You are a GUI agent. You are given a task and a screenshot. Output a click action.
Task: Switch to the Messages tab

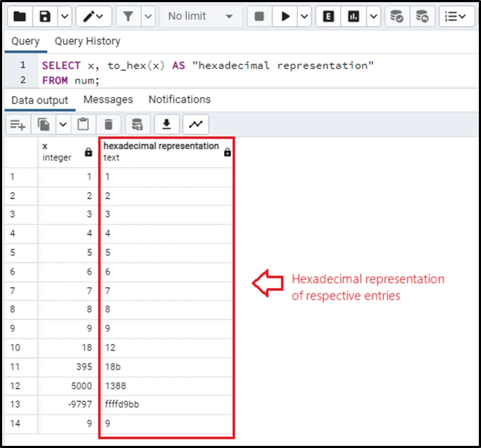[x=108, y=99]
